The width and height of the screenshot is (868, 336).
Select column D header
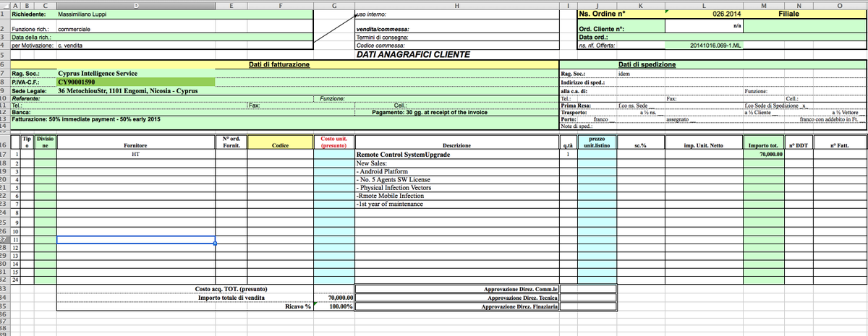136,4
